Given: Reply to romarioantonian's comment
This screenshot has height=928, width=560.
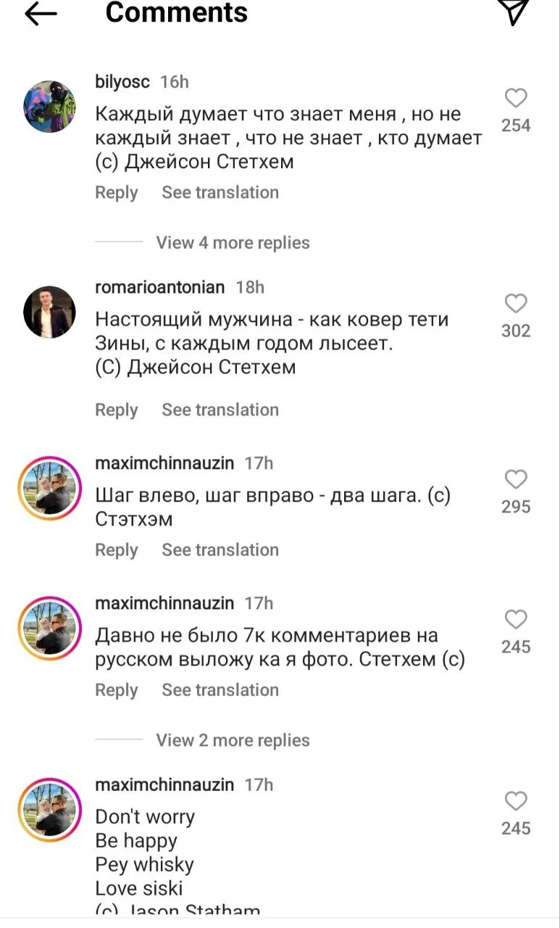Looking at the screenshot, I should 117,409.
